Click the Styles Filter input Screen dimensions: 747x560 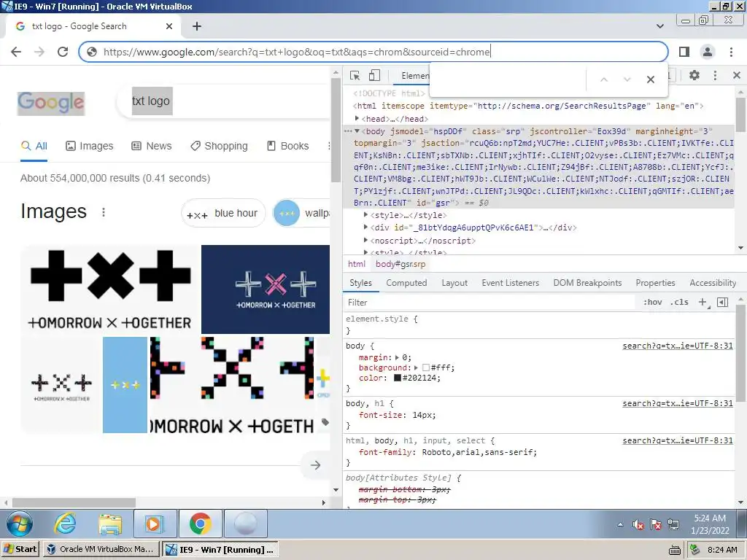point(489,303)
